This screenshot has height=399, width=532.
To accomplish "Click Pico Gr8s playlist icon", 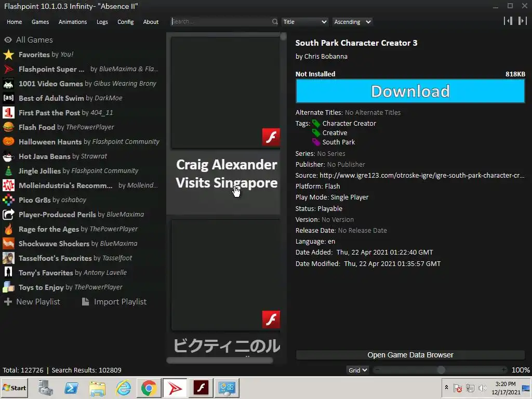I will 8,200.
